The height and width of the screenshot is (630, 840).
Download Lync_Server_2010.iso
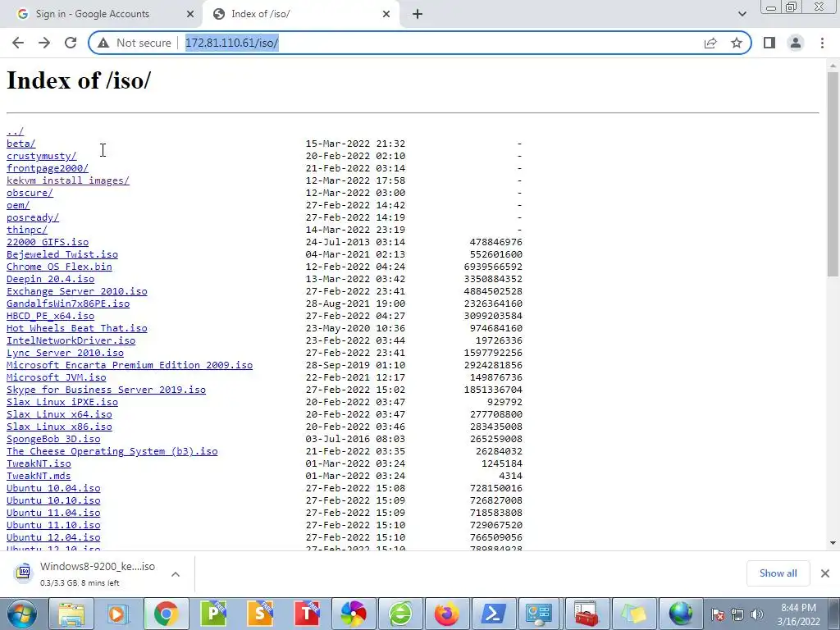65,353
